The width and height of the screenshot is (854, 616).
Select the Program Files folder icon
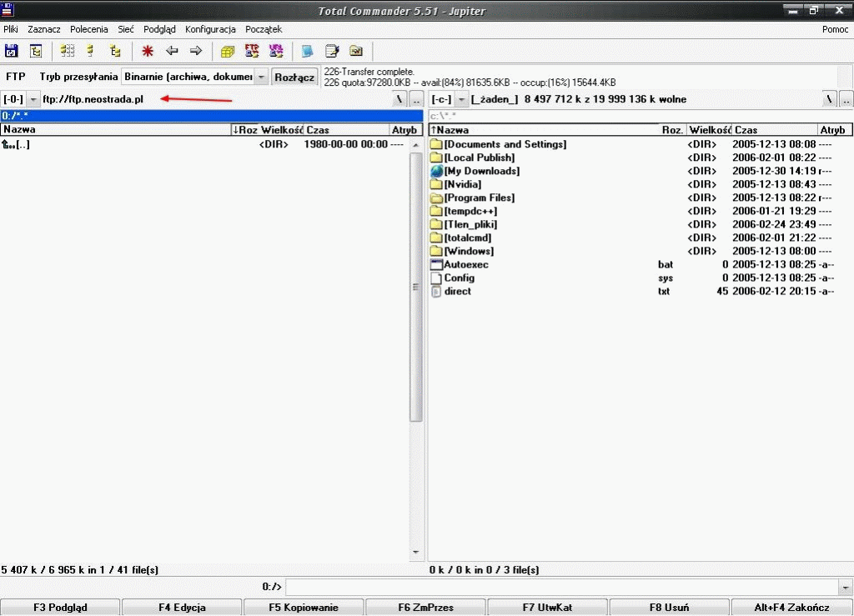(436, 198)
